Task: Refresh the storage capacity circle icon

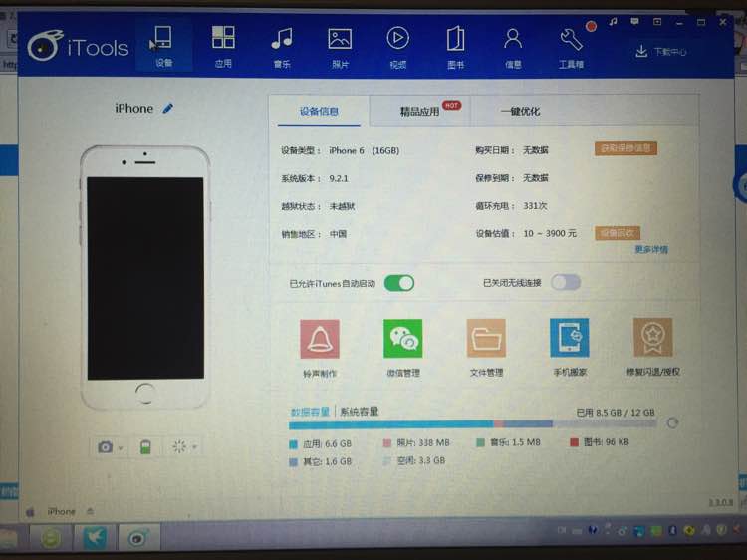Action: pyautogui.click(x=672, y=422)
